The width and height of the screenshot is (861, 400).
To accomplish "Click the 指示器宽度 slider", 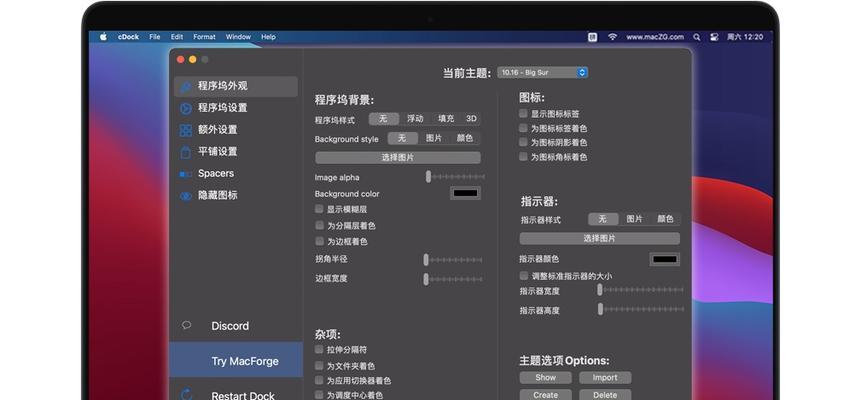I will (641, 290).
